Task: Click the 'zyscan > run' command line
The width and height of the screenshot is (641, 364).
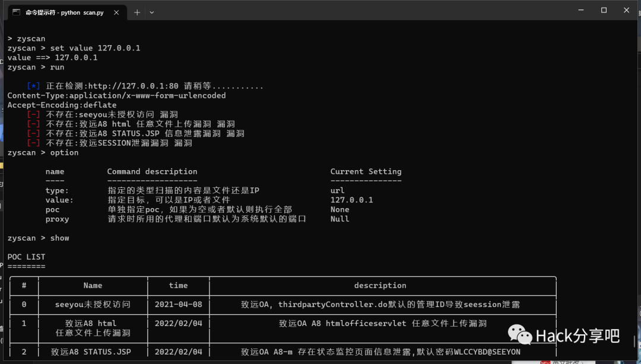Action: coord(36,67)
